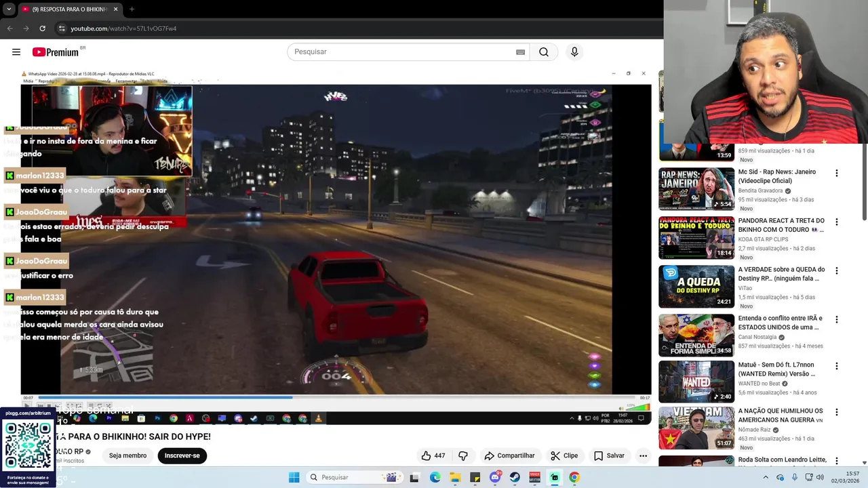
Task: Reload the page in the browser
Action: pyautogui.click(x=42, y=28)
